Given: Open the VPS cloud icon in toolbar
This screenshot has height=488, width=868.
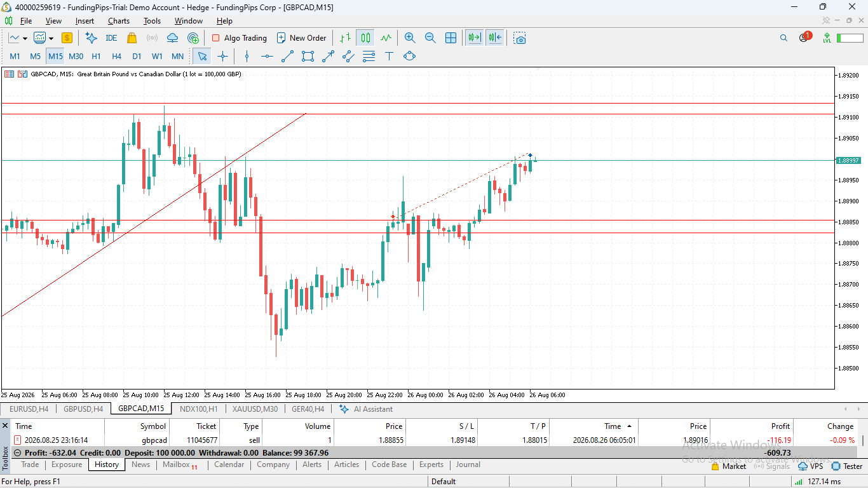Looking at the screenshot, I should pyautogui.click(x=172, y=38).
